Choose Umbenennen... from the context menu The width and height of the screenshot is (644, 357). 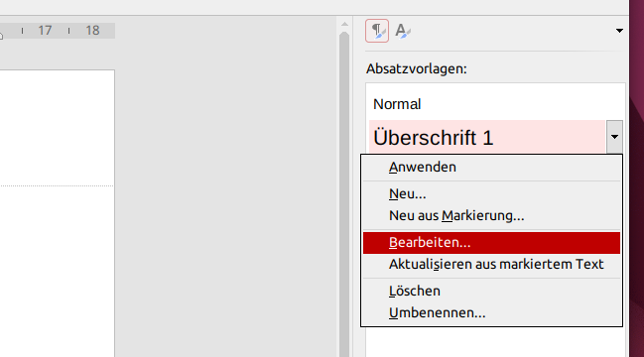tap(491, 312)
